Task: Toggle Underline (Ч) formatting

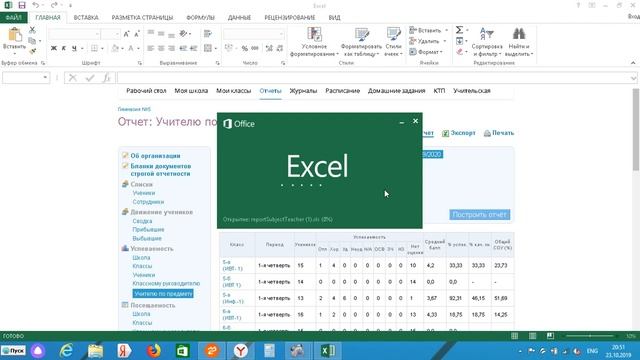Action: tap(74, 48)
